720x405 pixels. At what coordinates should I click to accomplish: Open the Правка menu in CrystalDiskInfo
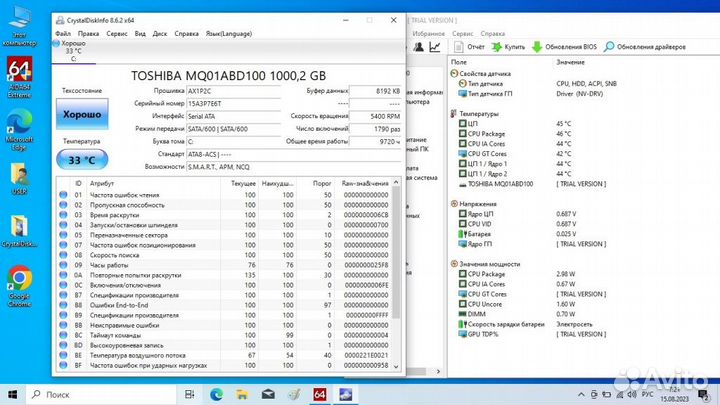point(88,34)
